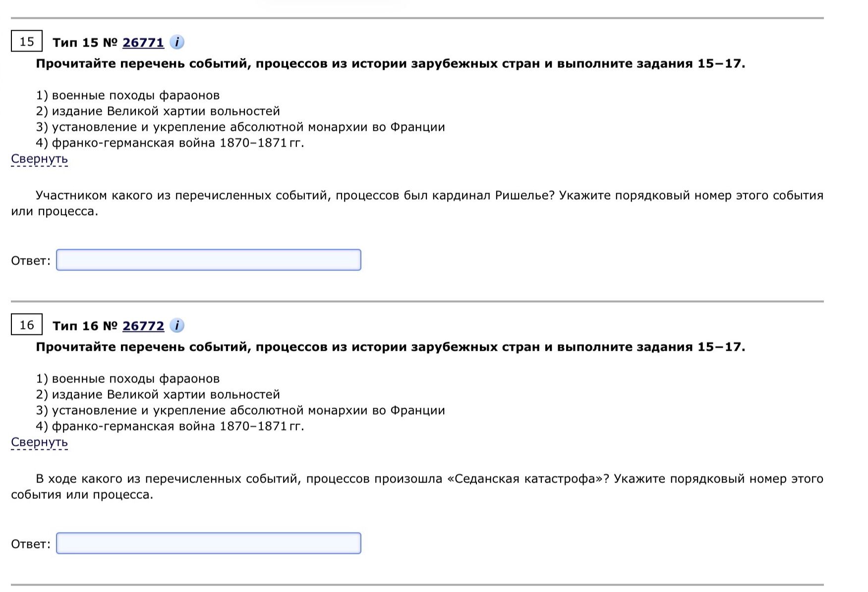Click the info icon next to task 26771

[x=177, y=42]
